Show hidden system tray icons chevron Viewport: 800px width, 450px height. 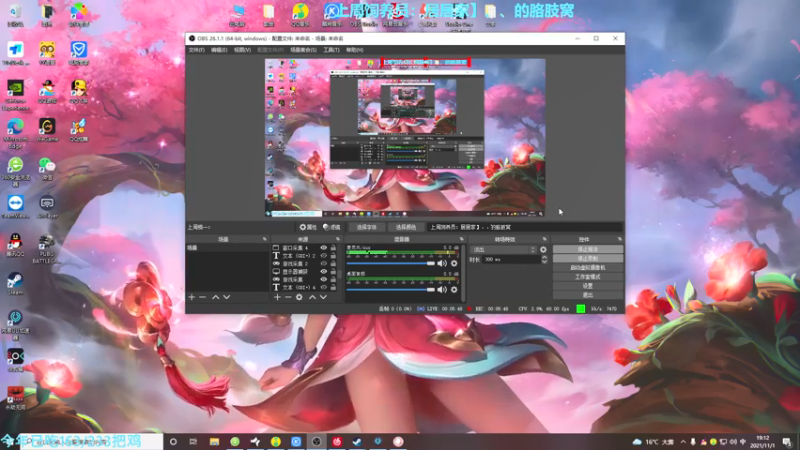click(683, 442)
